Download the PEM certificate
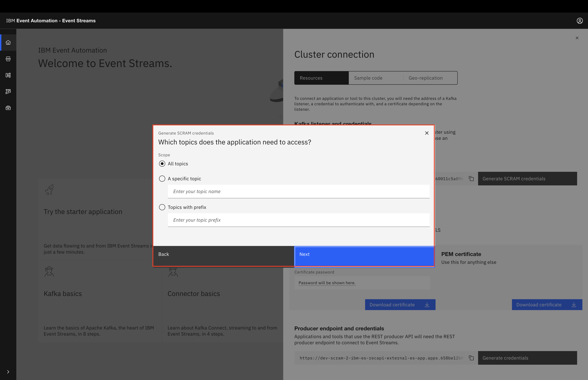The image size is (588, 380). [547, 305]
